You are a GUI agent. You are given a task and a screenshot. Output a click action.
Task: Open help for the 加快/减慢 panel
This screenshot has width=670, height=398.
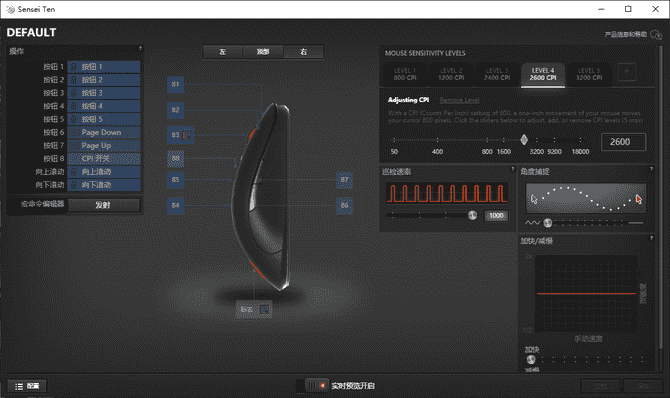click(651, 238)
